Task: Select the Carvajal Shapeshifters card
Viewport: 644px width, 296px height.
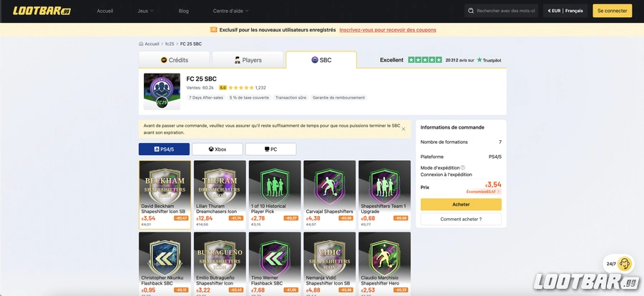Action: pos(329,194)
